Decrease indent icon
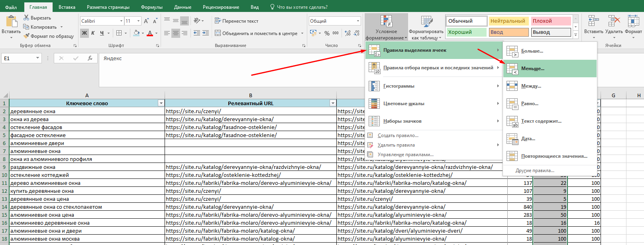 tap(197, 33)
